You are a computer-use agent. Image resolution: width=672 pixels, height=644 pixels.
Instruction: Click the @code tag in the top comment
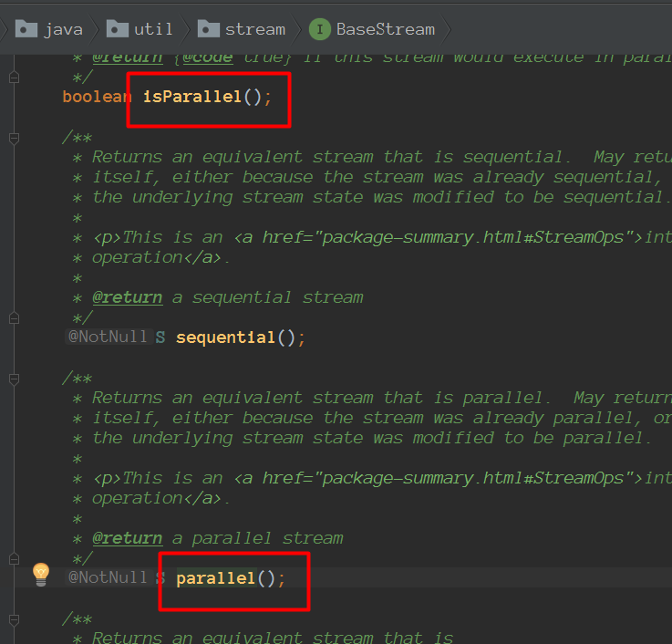click(208, 58)
